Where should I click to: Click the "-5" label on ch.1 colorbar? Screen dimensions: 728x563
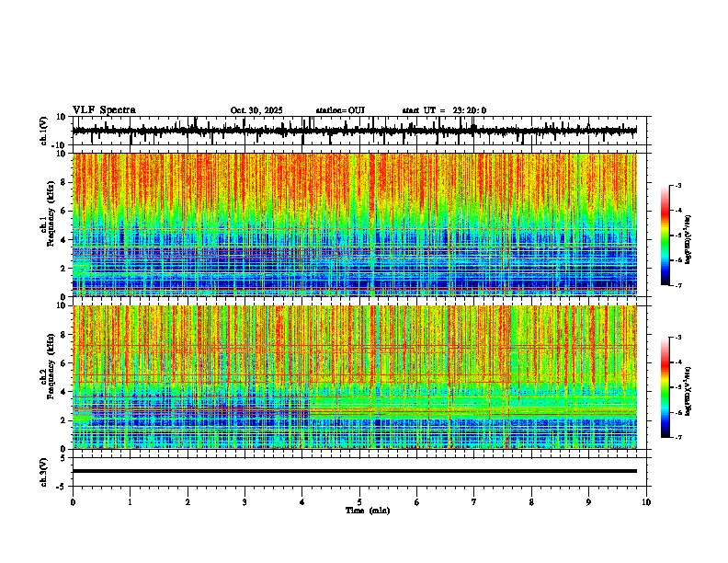(677, 236)
